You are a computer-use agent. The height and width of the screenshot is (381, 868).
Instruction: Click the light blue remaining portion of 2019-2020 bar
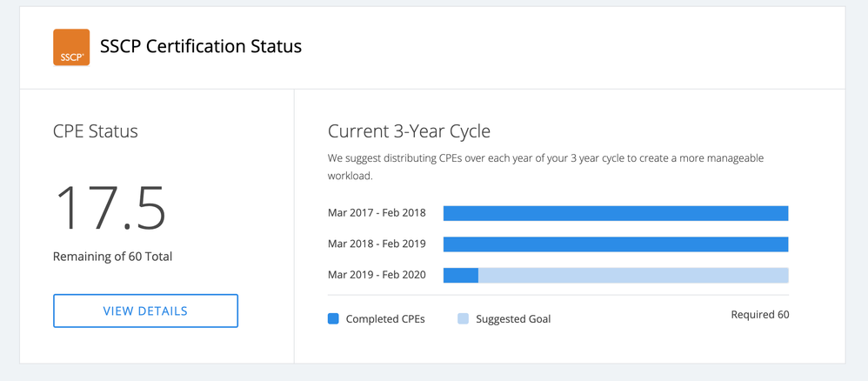click(x=633, y=276)
